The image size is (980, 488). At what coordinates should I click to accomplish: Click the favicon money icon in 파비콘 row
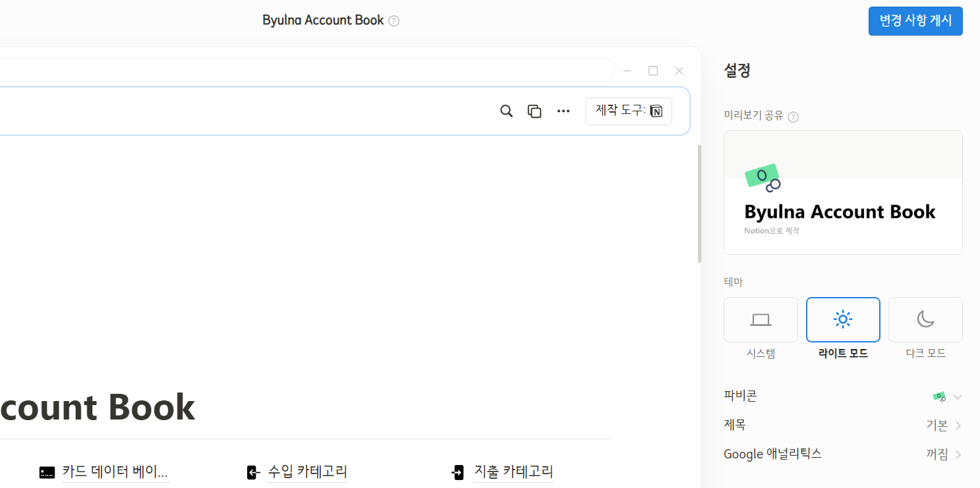(939, 396)
